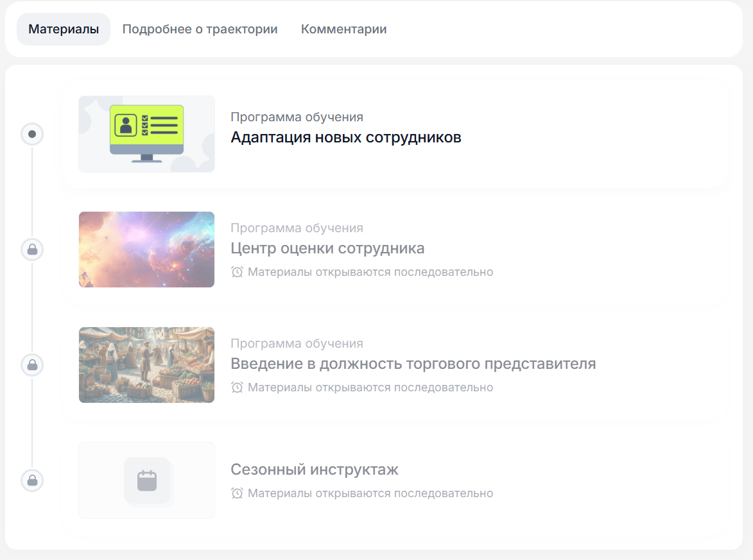753x560 pixels.
Task: Click lock icon beside Сезонный инструктаж
Action: [32, 480]
